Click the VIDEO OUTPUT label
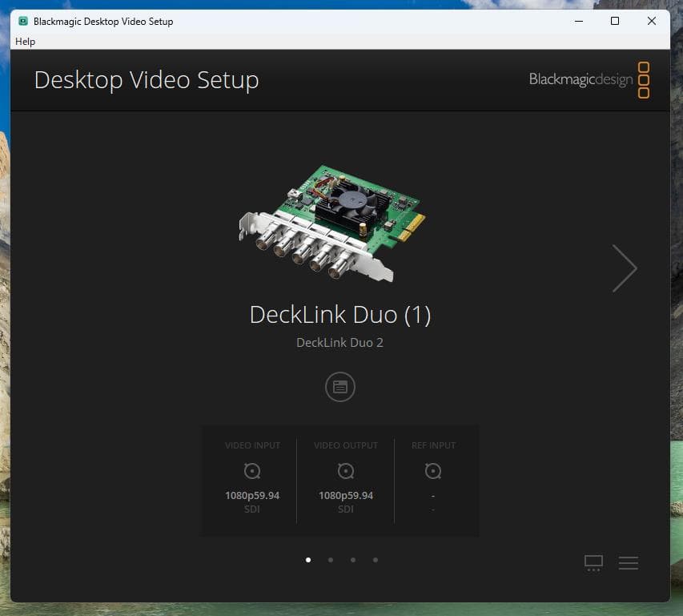The width and height of the screenshot is (683, 616). pos(346,445)
